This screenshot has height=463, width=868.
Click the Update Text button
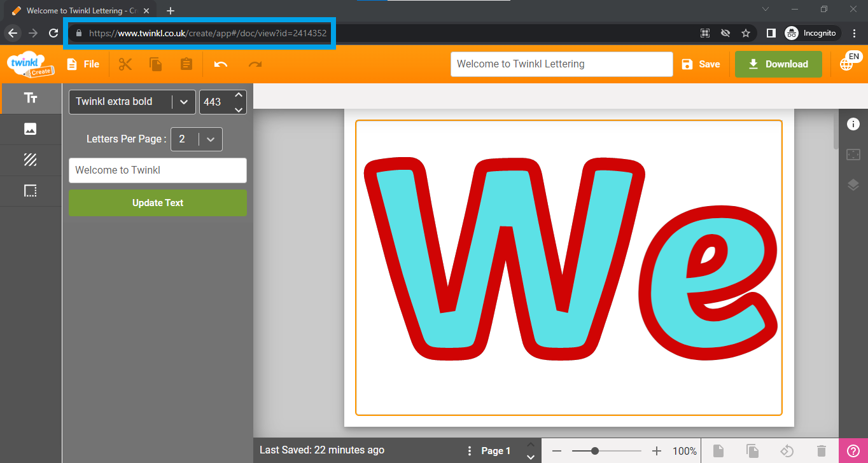(x=158, y=203)
